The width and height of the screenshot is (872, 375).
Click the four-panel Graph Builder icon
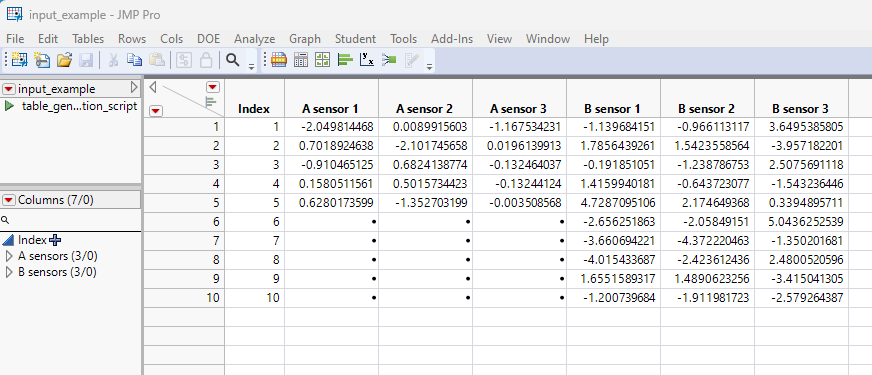point(323,60)
